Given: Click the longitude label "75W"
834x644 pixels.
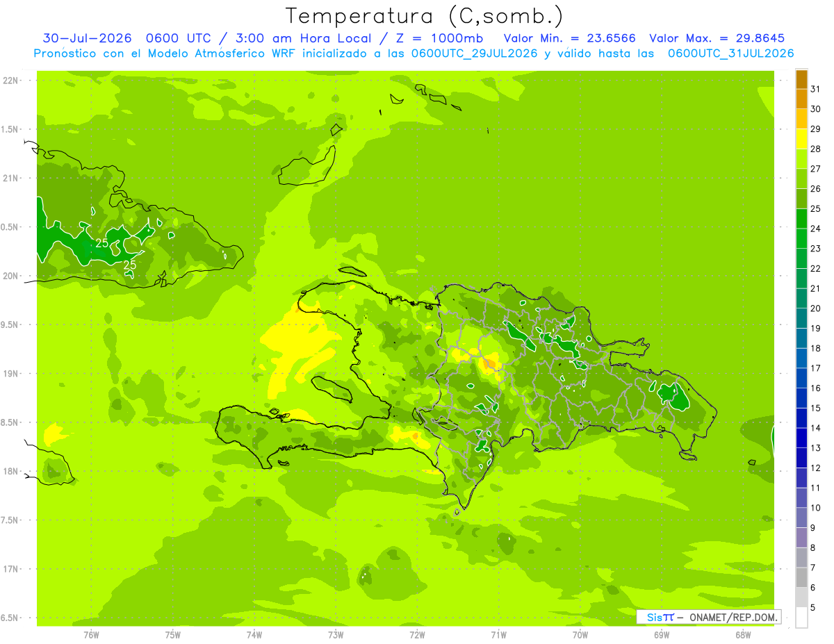Looking at the screenshot, I should click(x=172, y=634).
